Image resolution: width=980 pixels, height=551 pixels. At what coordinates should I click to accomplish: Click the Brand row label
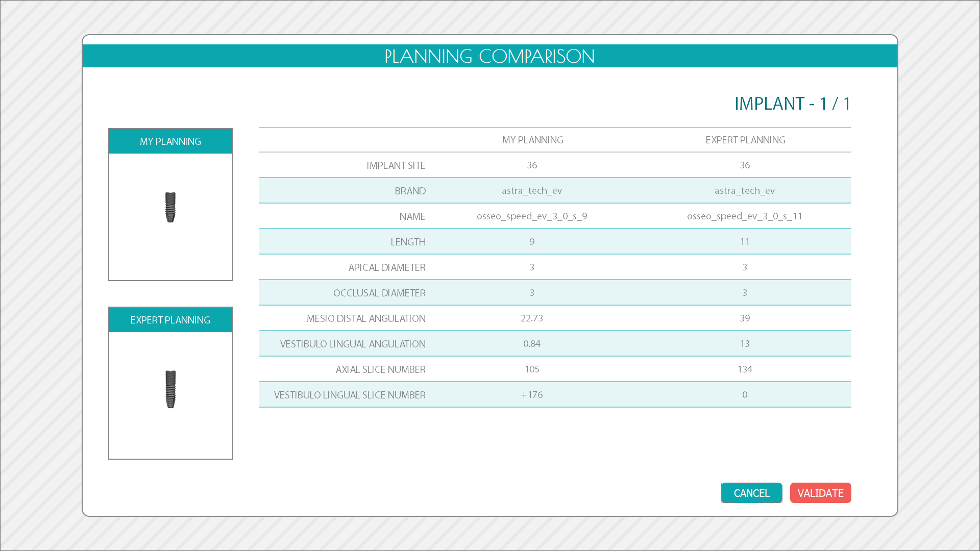[x=410, y=191]
